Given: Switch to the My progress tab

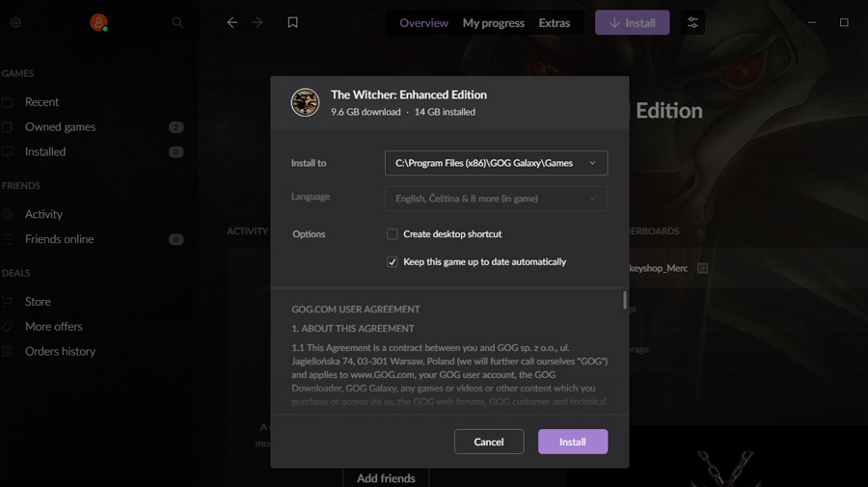Looking at the screenshot, I should tap(493, 23).
